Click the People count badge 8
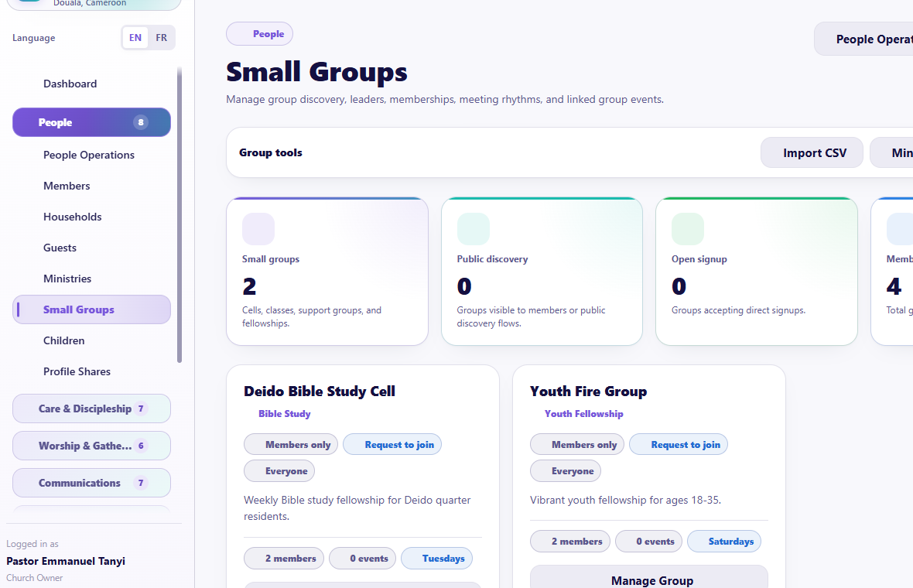 point(140,122)
